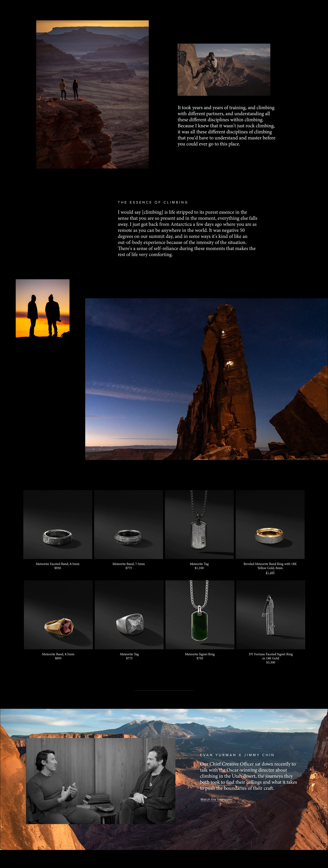This screenshot has height=868, width=328.
Task: Click the EVAN YURMAN X JIMMY CHIN heading
Action: (237, 755)
